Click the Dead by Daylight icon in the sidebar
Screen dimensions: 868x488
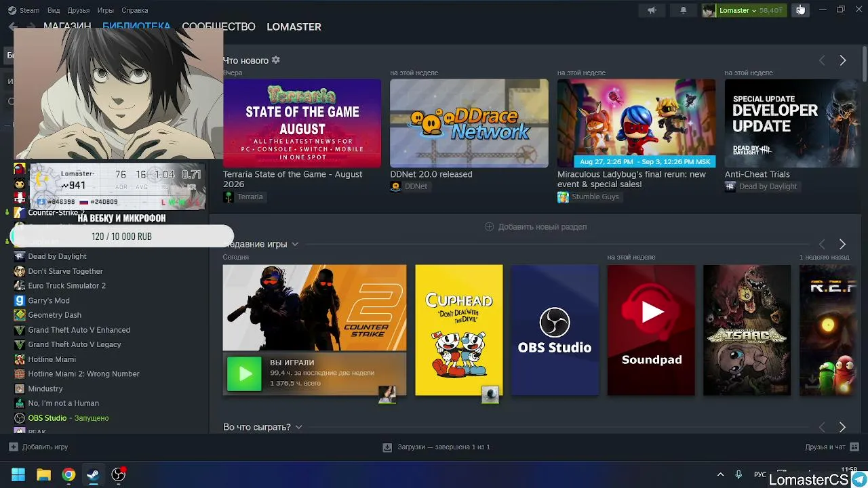click(20, 256)
